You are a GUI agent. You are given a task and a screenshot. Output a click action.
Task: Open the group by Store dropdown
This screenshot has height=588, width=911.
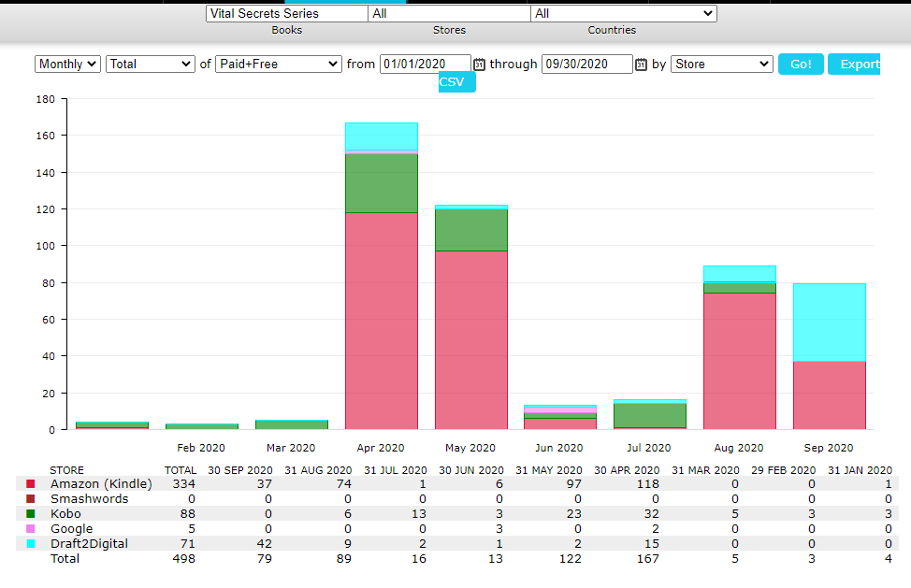point(721,64)
